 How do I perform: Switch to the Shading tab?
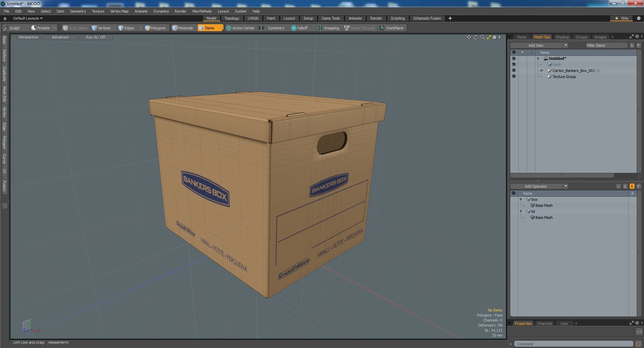[562, 37]
